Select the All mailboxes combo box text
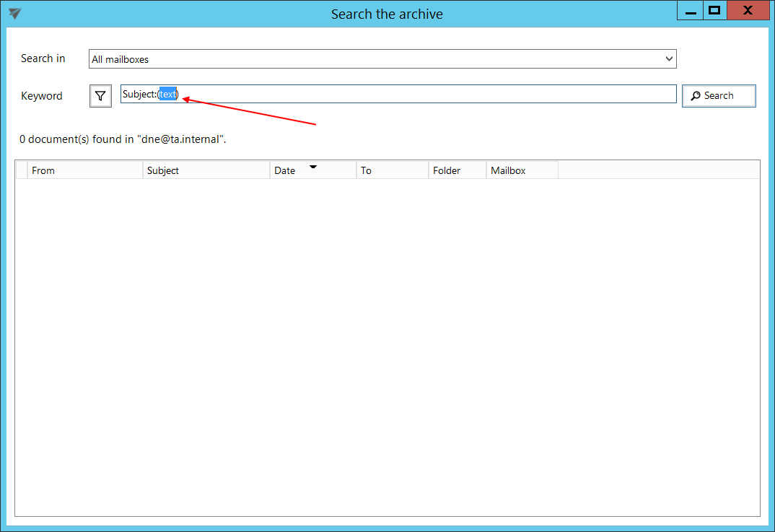 pyautogui.click(x=121, y=59)
